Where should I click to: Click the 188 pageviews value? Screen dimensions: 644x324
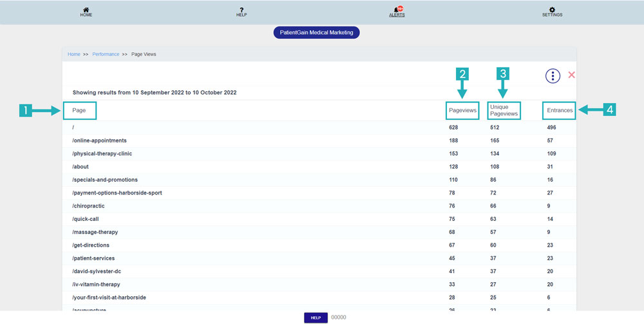[x=453, y=140]
